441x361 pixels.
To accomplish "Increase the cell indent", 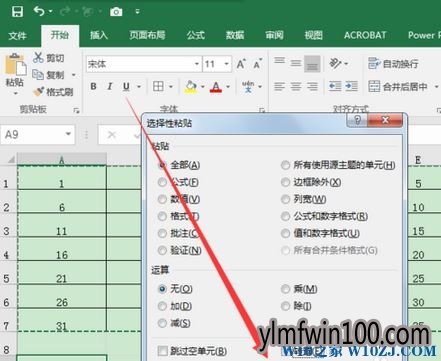I will point(351,86).
